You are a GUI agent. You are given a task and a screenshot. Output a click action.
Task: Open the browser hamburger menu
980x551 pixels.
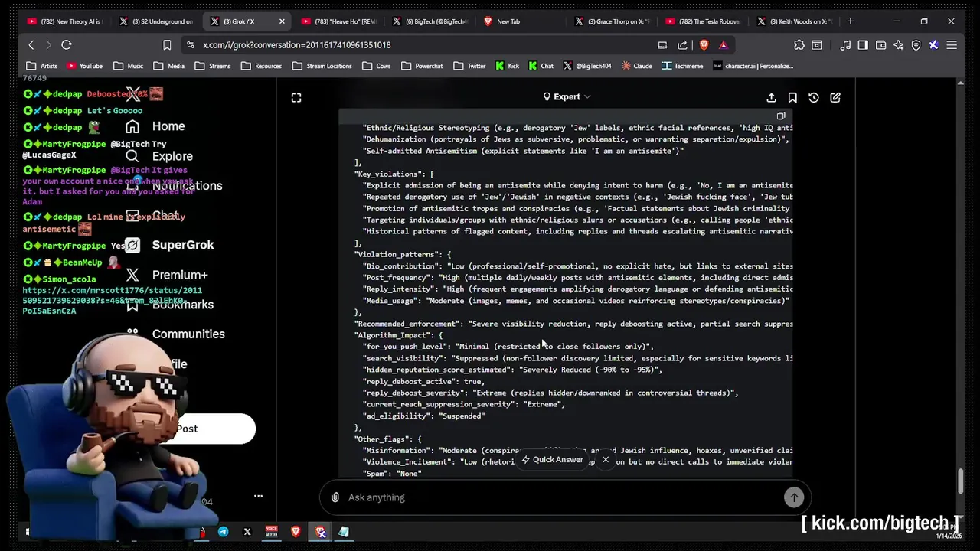click(x=952, y=45)
